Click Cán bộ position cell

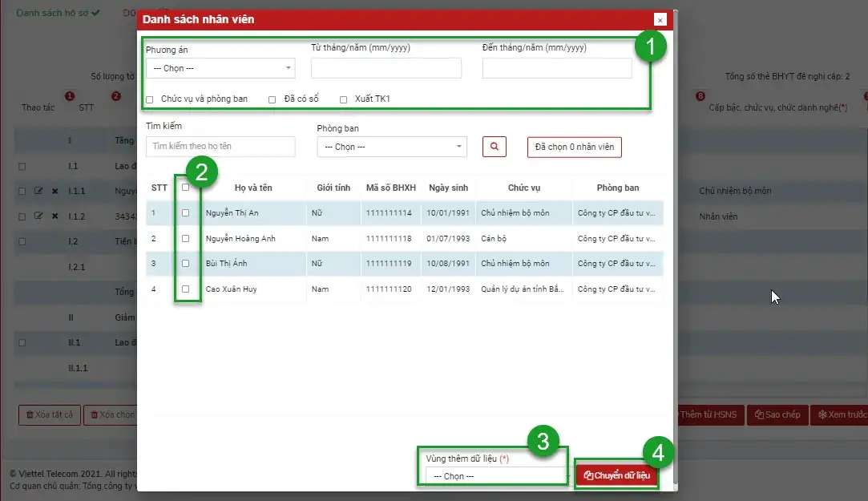point(494,239)
